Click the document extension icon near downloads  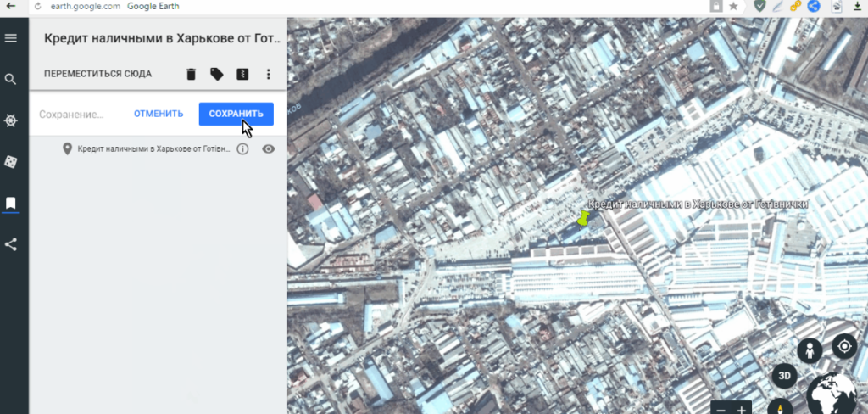coord(837,6)
